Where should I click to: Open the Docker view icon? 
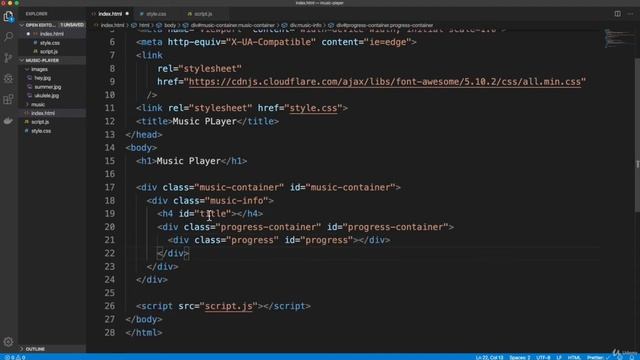(9, 120)
